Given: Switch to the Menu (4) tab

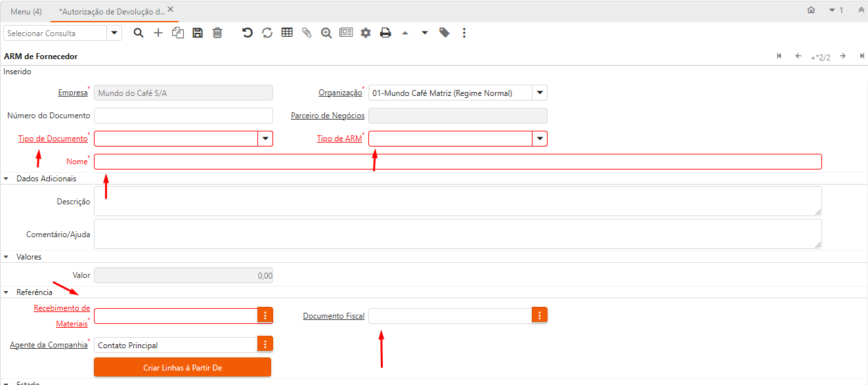Looking at the screenshot, I should (x=26, y=11).
